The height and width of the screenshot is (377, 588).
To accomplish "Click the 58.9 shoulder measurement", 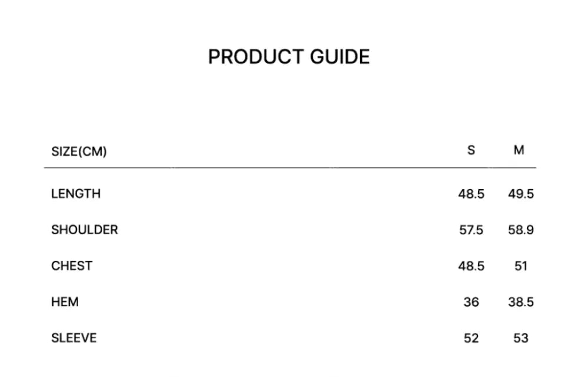I will (x=521, y=230).
